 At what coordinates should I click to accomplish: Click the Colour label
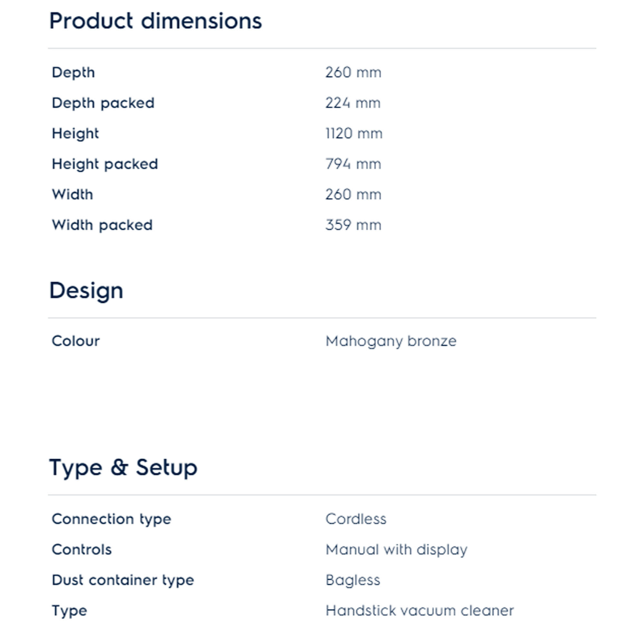pos(76,341)
